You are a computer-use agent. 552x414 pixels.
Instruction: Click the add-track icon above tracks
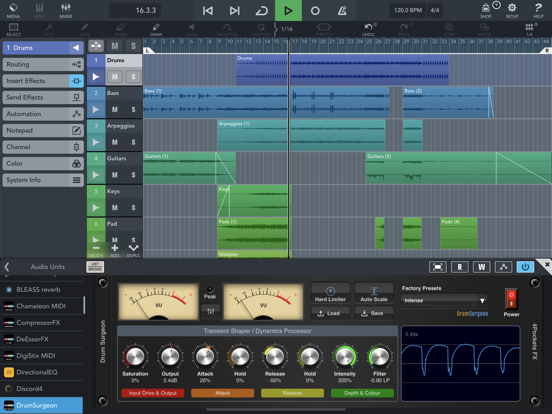[96, 46]
